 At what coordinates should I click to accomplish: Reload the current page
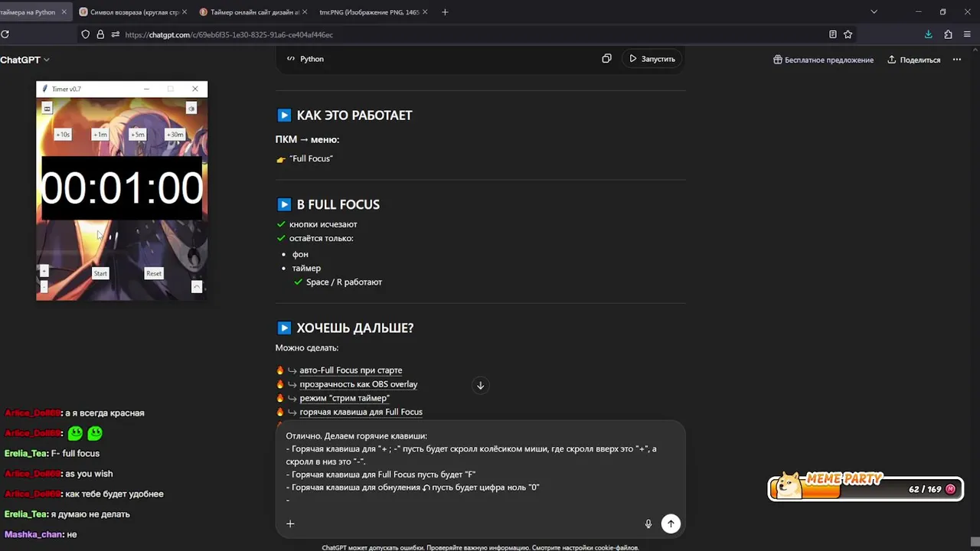pyautogui.click(x=5, y=34)
